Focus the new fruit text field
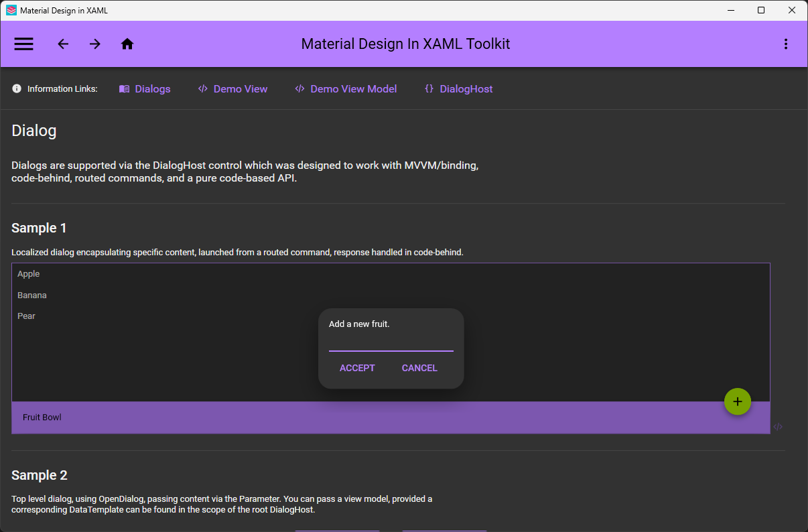This screenshot has height=532, width=808. click(391, 342)
